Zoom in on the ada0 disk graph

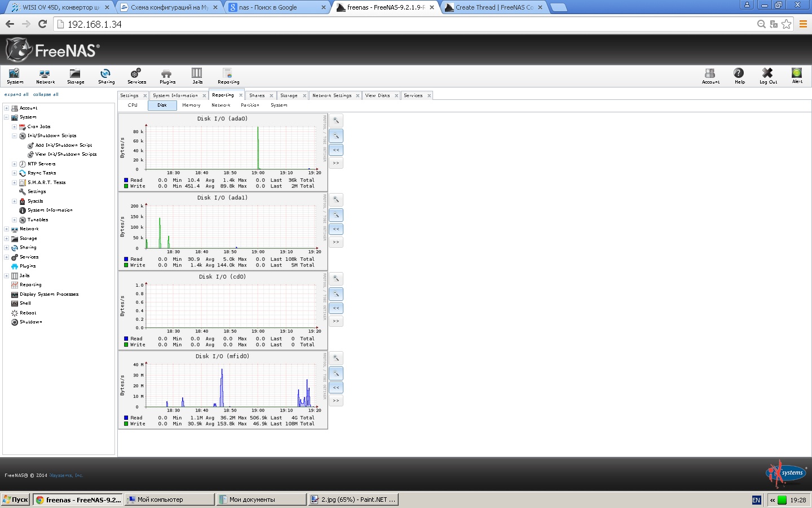[336, 121]
